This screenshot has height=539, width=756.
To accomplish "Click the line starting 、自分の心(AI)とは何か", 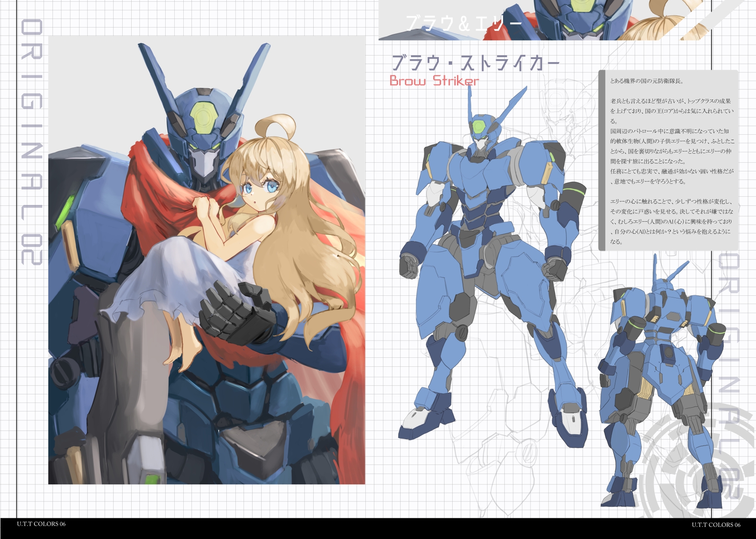I will (670, 232).
